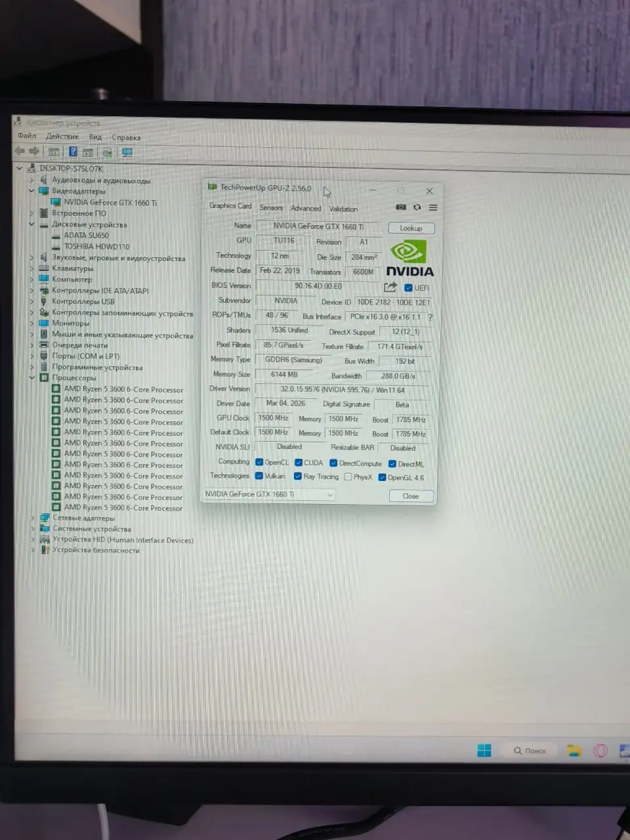Click Device Manager's Back arrow toolbar icon
This screenshot has width=630, height=840.
pyautogui.click(x=20, y=152)
